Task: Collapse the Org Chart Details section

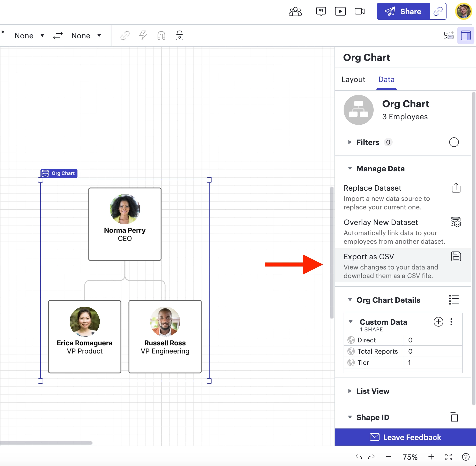Action: [x=350, y=300]
